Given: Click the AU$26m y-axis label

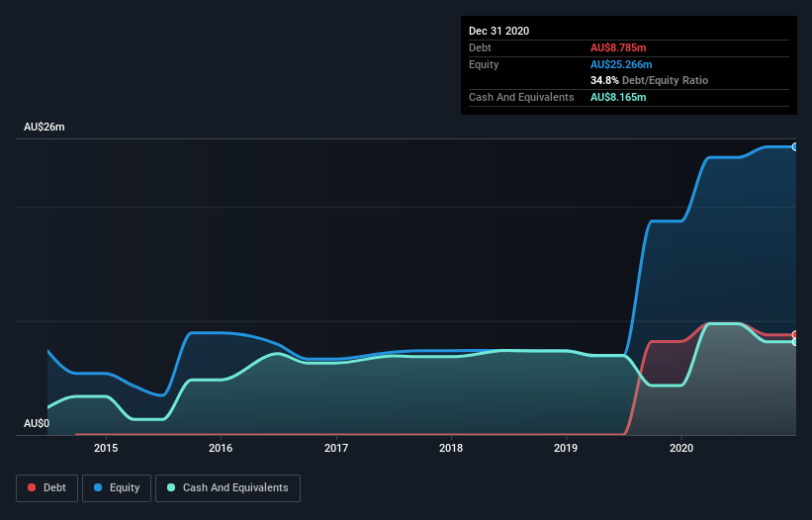Looking at the screenshot, I should click(x=45, y=127).
